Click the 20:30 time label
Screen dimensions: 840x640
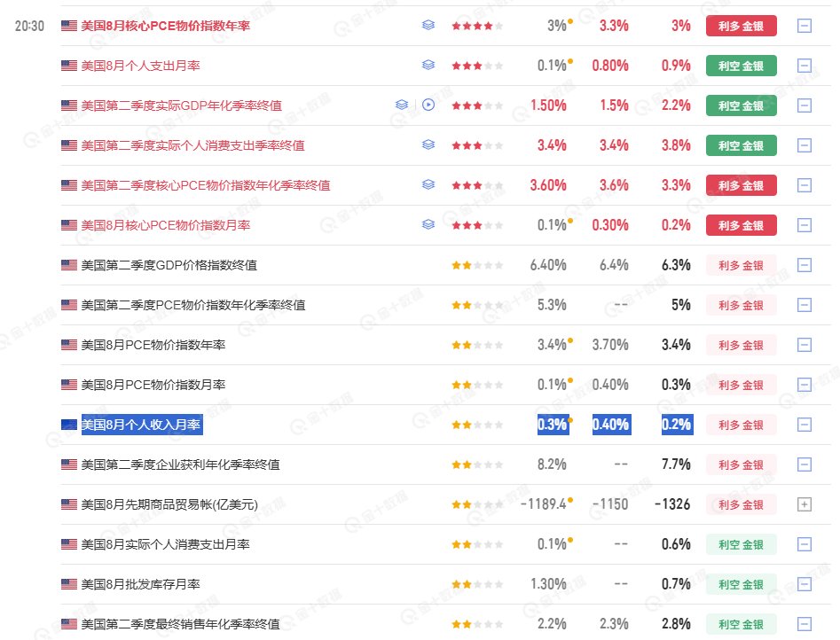[x=29, y=26]
